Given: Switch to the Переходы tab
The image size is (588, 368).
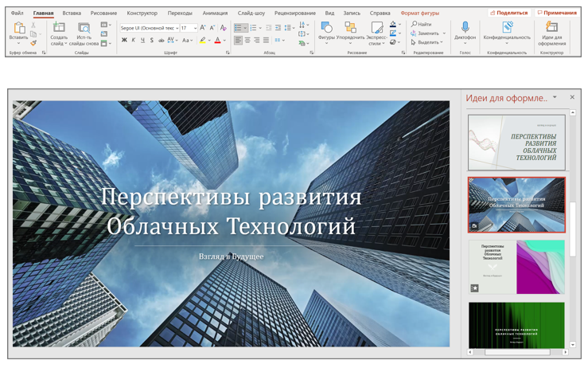Looking at the screenshot, I should pyautogui.click(x=180, y=13).
